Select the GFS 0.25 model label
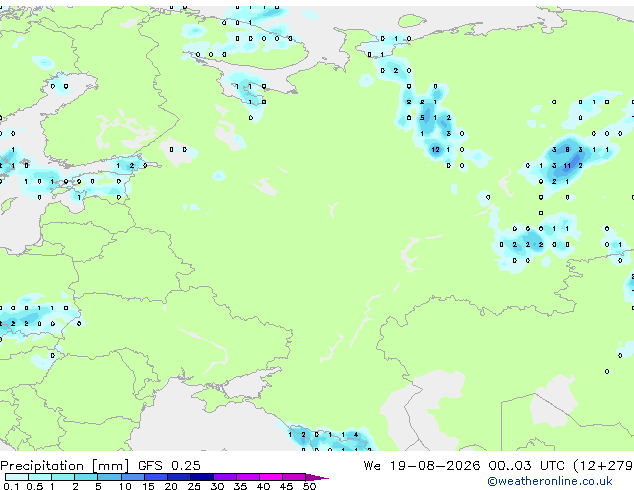634x490 pixels. [x=169, y=466]
